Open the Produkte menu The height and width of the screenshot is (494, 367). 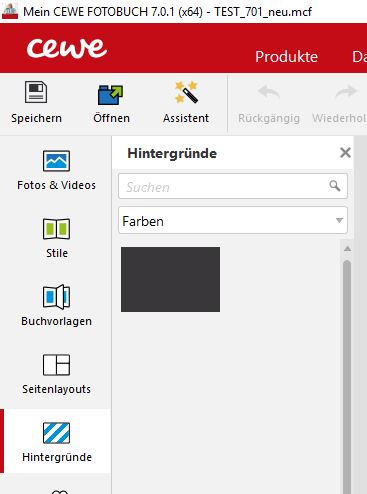(x=286, y=57)
